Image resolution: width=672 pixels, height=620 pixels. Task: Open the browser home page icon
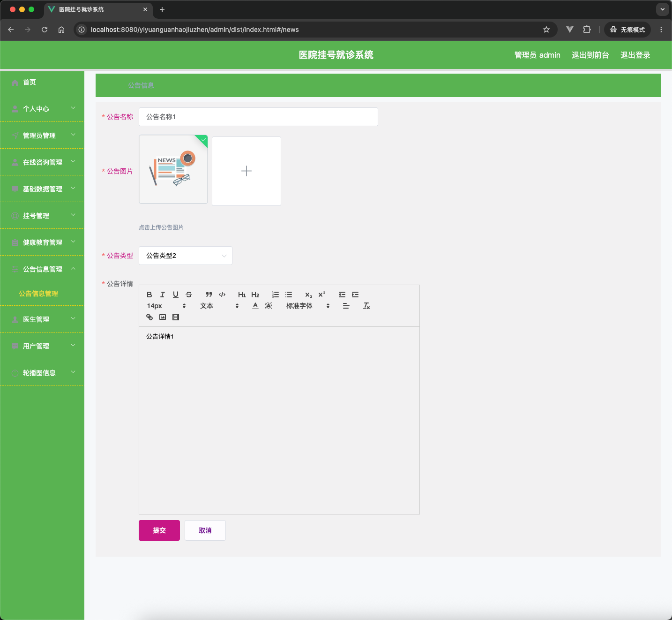[61, 30]
